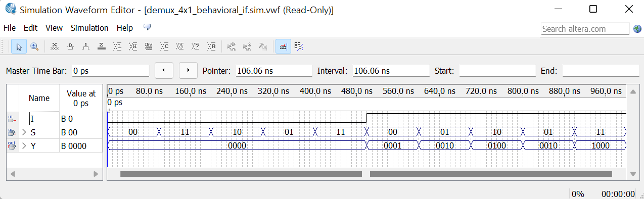Apply Forcing High (1) to waveform

[86, 46]
